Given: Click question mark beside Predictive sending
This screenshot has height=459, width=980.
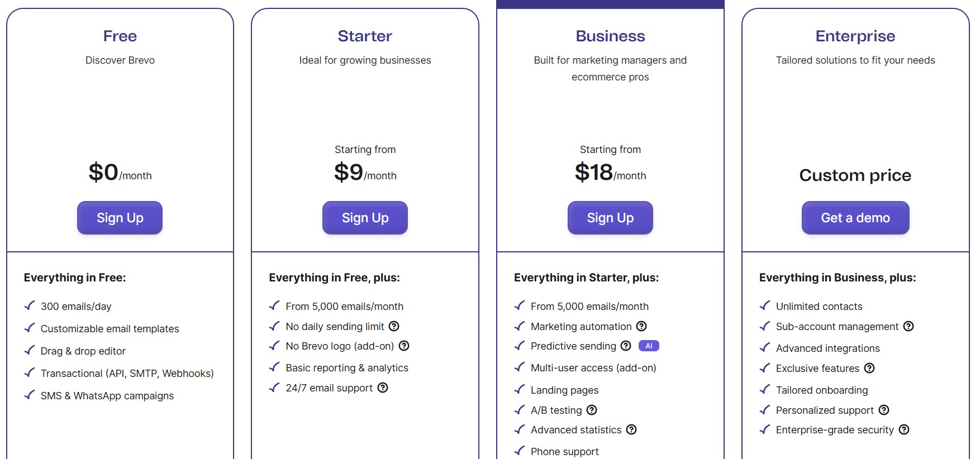Looking at the screenshot, I should pos(626,346).
